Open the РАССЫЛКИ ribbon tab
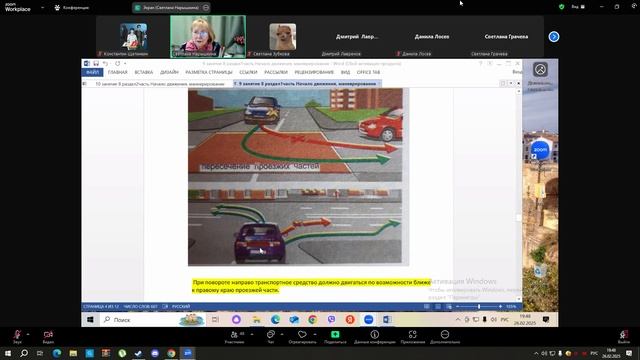640x360 pixels. point(276,72)
